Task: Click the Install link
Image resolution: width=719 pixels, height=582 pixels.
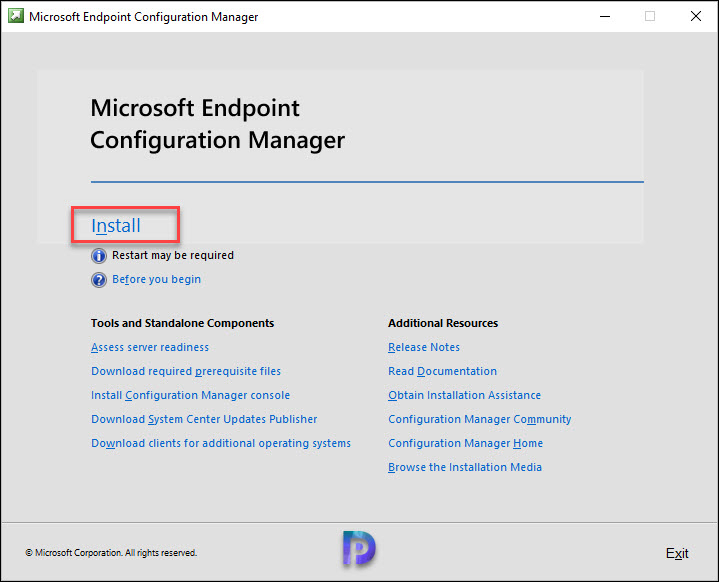Action: [116, 226]
